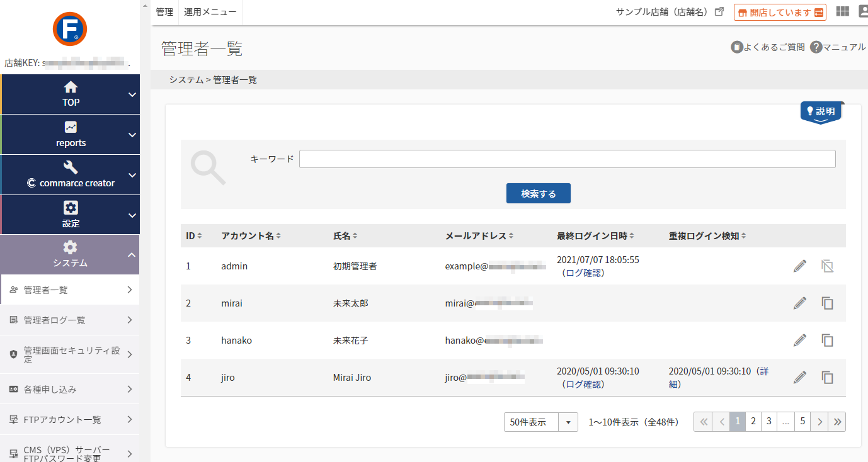Click 未来太郎 name cell
Screen dimensions: 868x462
pos(351,303)
